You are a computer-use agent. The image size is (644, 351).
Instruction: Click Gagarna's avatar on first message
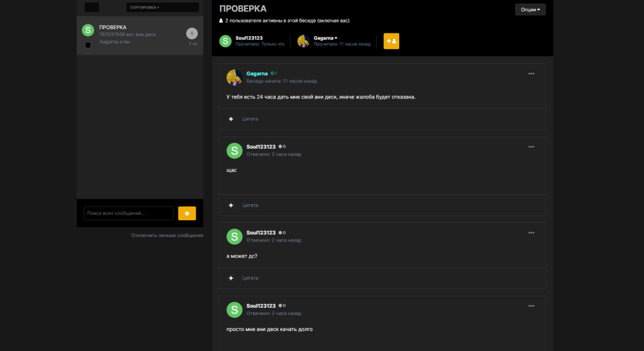click(x=234, y=77)
